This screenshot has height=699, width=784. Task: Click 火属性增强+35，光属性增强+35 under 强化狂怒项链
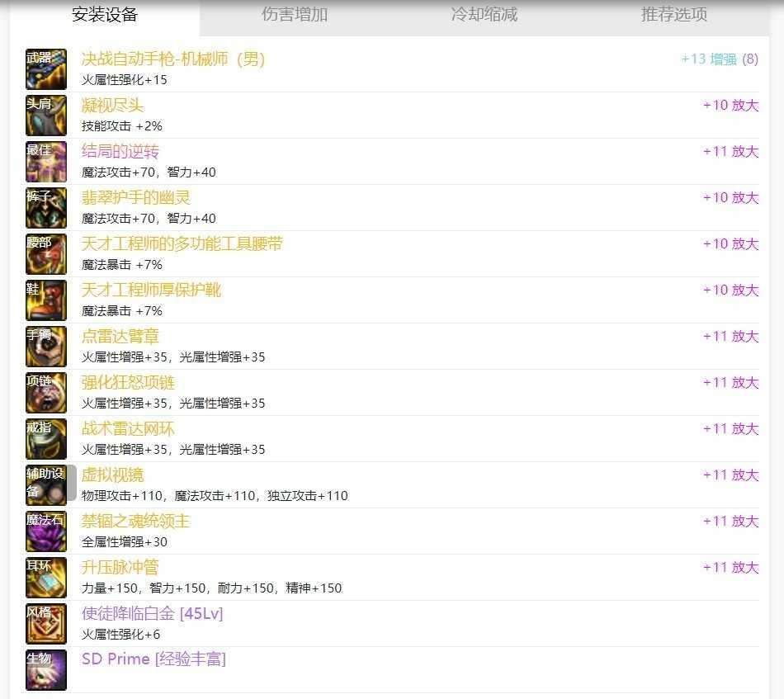point(173,403)
